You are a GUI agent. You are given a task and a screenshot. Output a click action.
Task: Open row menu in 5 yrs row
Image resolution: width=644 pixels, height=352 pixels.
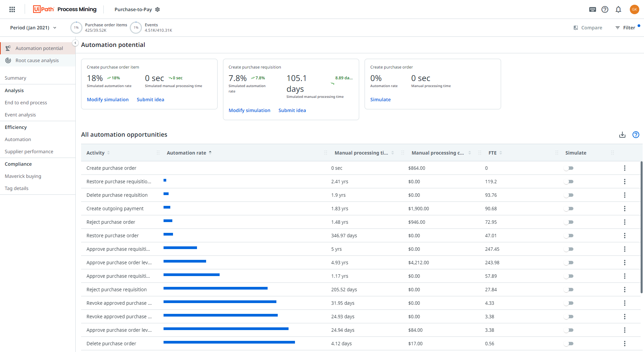[625, 249]
